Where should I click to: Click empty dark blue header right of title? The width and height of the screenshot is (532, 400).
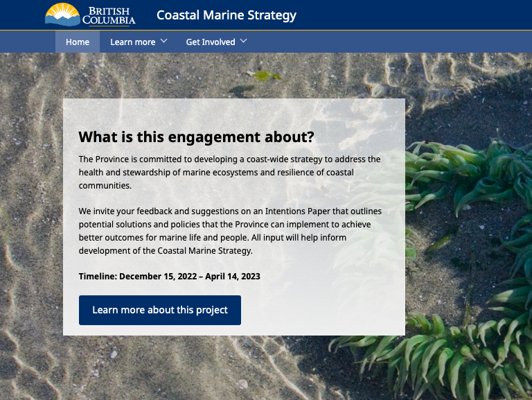[x=416, y=15]
